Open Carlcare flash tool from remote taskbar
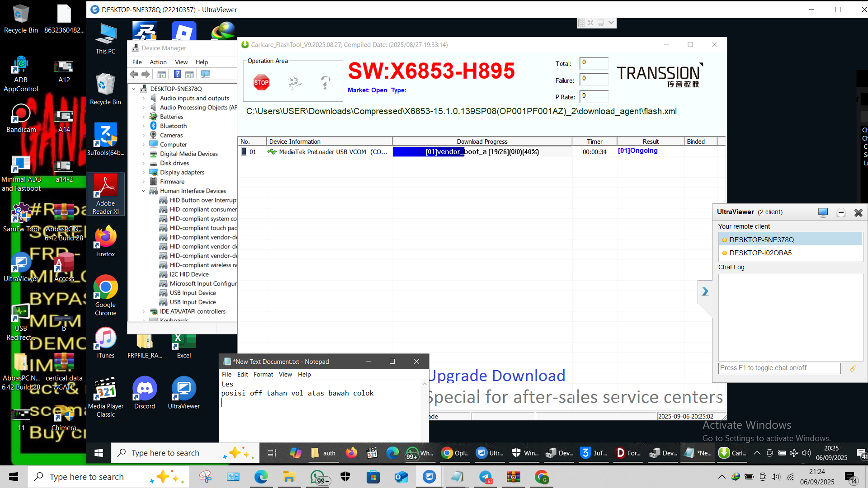868x488 pixels. click(733, 453)
